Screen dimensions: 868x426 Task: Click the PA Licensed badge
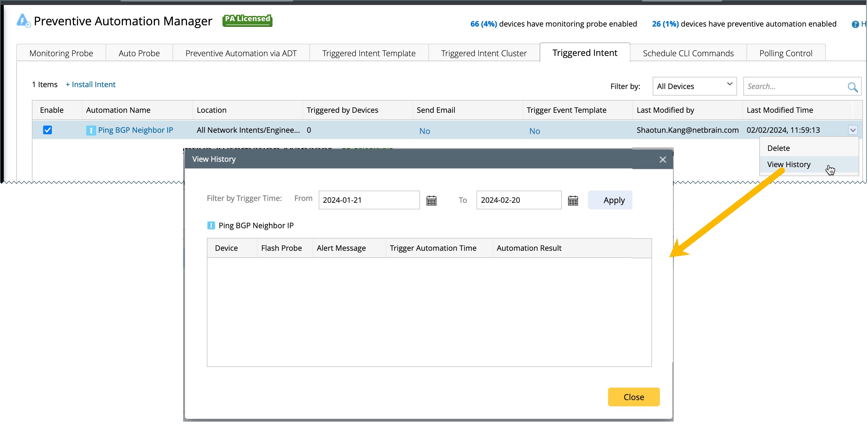tap(247, 20)
